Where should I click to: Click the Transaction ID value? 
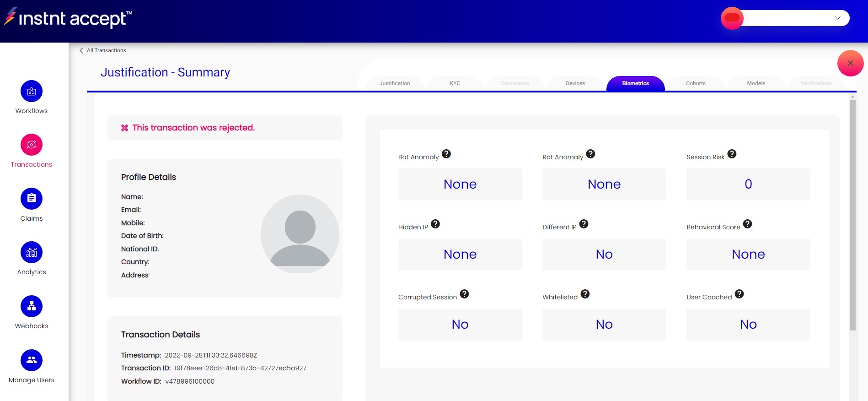click(240, 368)
